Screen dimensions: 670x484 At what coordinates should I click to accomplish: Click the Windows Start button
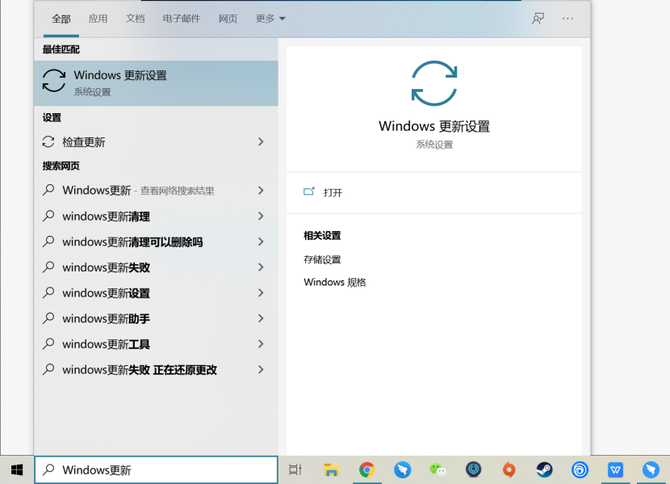[17, 470]
